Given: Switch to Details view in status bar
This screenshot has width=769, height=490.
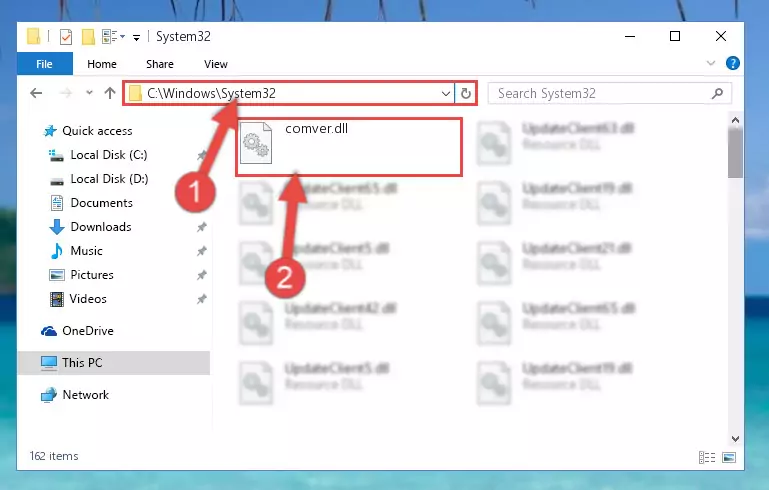Looking at the screenshot, I should click(x=706, y=458).
